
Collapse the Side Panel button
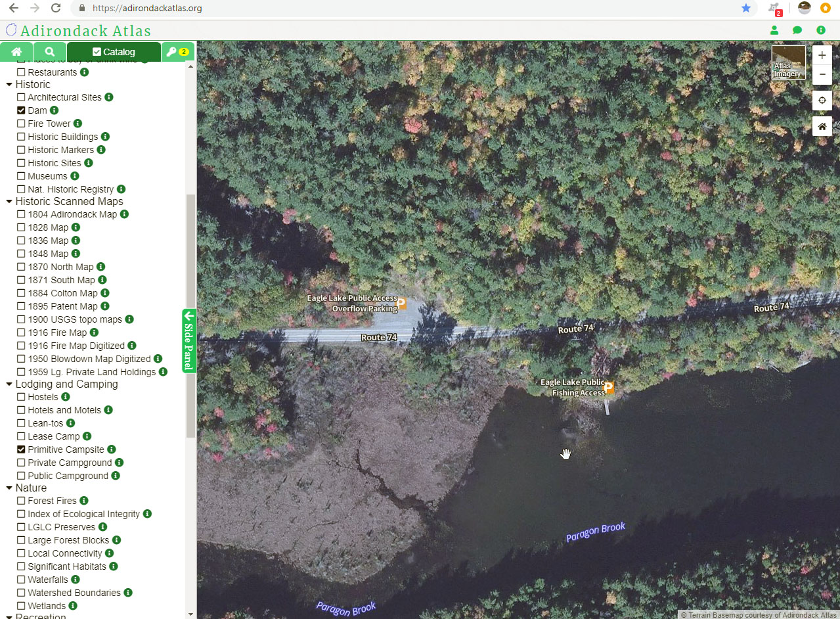tap(189, 340)
